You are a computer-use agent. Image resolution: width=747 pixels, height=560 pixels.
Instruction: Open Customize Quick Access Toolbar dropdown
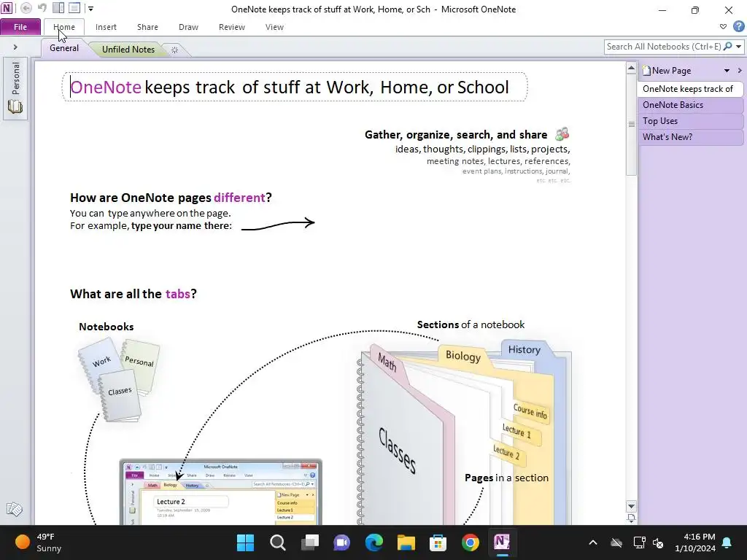tap(90, 9)
